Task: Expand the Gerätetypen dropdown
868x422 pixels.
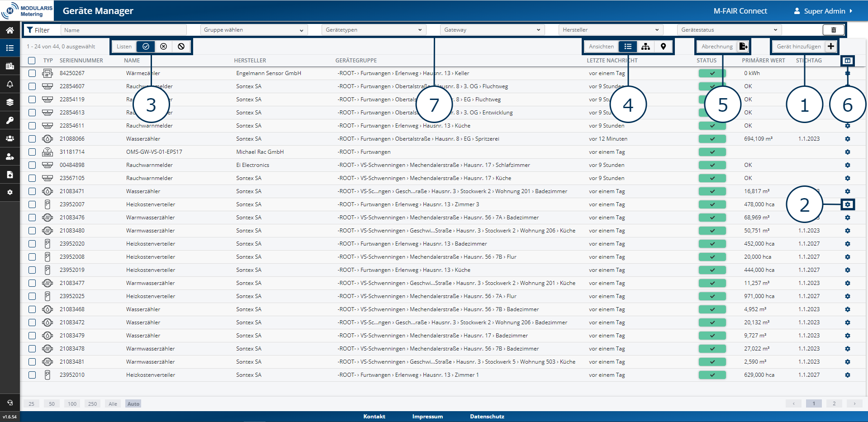Action: (x=373, y=30)
